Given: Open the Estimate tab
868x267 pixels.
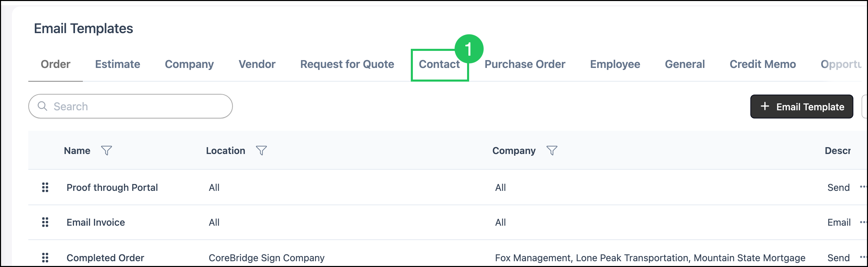Looking at the screenshot, I should click(118, 64).
